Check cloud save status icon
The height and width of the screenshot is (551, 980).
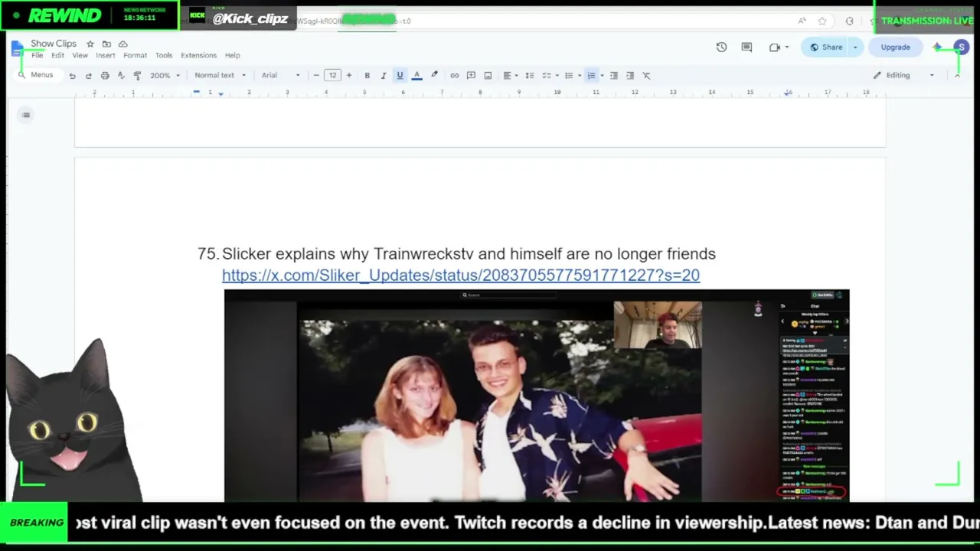click(122, 44)
